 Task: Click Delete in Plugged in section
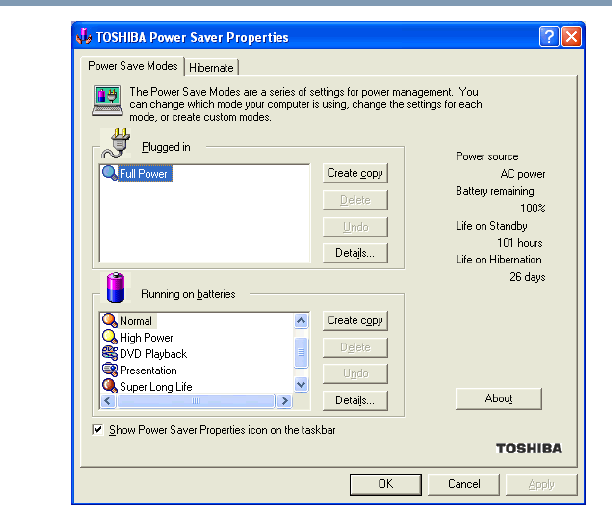[x=355, y=200]
